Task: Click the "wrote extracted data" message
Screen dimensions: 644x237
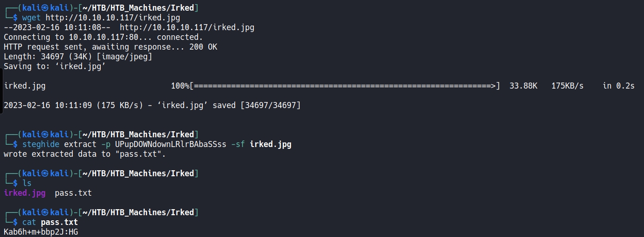Action: (85, 154)
